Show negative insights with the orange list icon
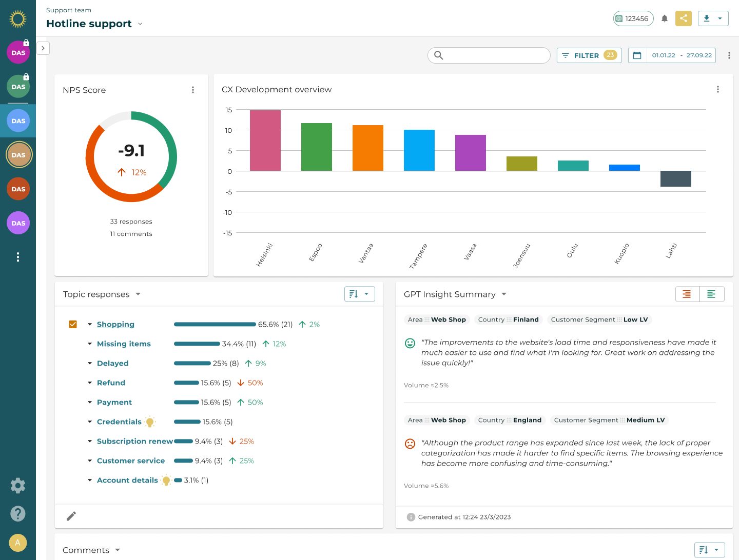739x560 pixels. pos(687,294)
